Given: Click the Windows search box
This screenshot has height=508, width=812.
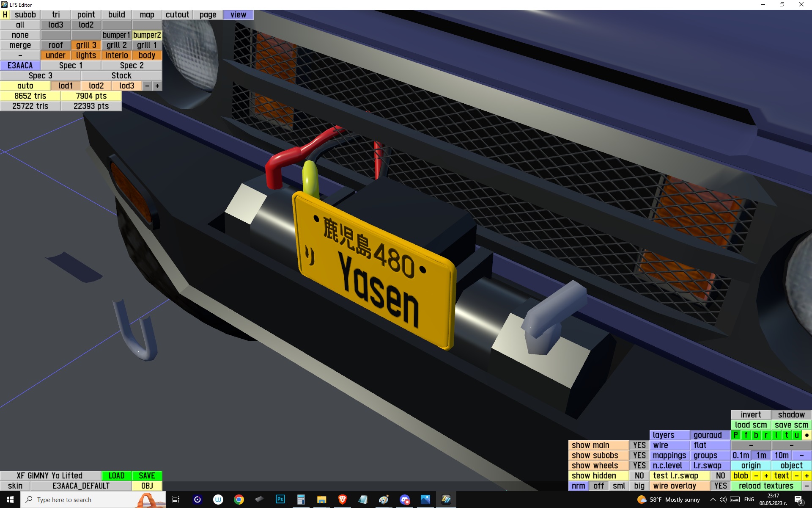Looking at the screenshot, I should [x=80, y=500].
